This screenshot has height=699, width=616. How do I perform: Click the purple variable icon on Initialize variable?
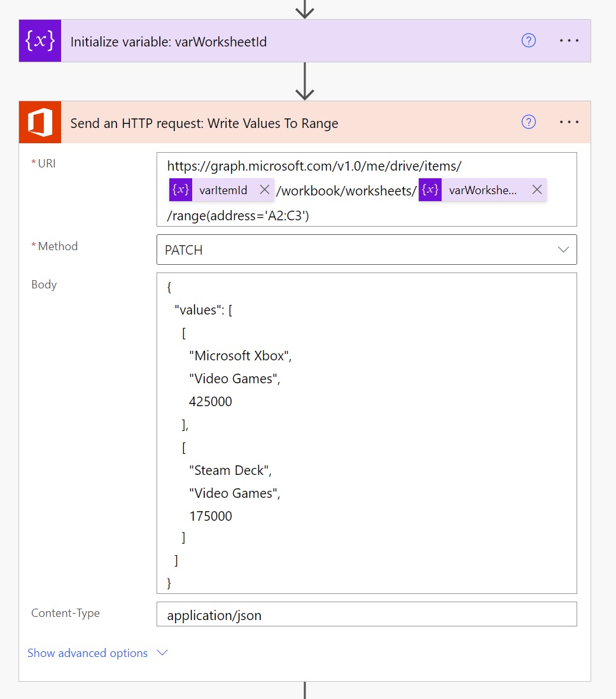pyautogui.click(x=39, y=41)
